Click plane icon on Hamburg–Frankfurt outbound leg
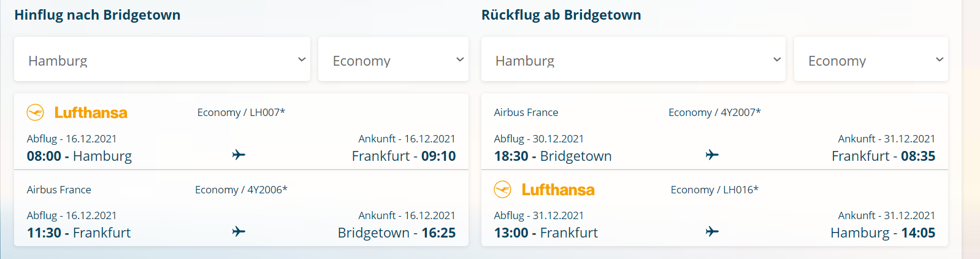The width and height of the screenshot is (980, 259). (239, 155)
